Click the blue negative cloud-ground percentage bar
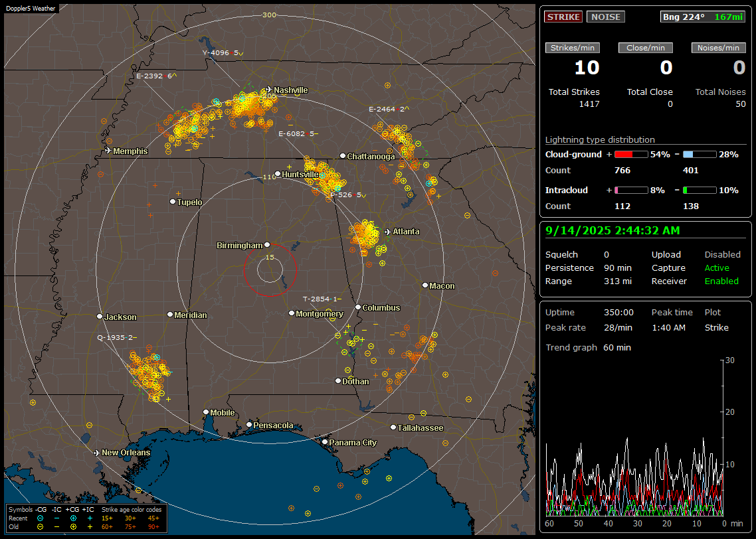The image size is (756, 539). coord(700,155)
